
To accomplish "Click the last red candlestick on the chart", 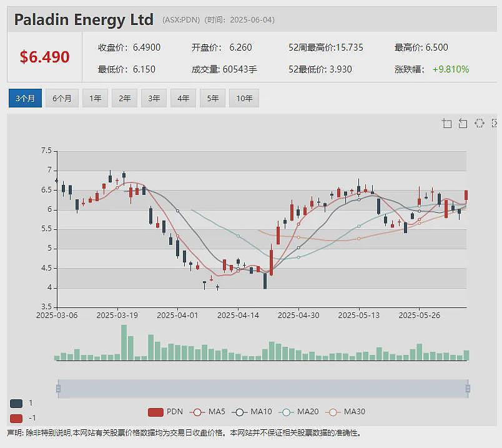I will click(x=466, y=195).
